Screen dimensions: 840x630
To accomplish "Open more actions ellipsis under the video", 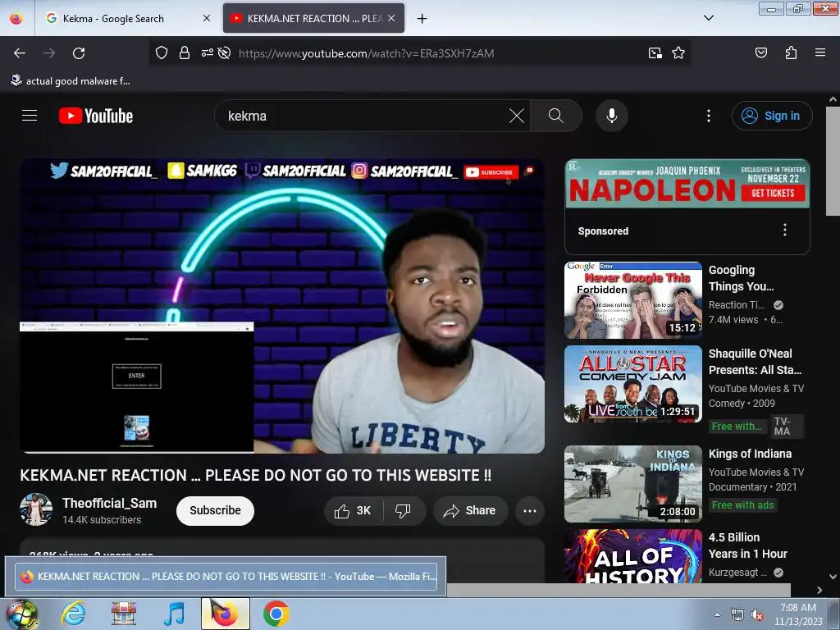I will coord(529,510).
